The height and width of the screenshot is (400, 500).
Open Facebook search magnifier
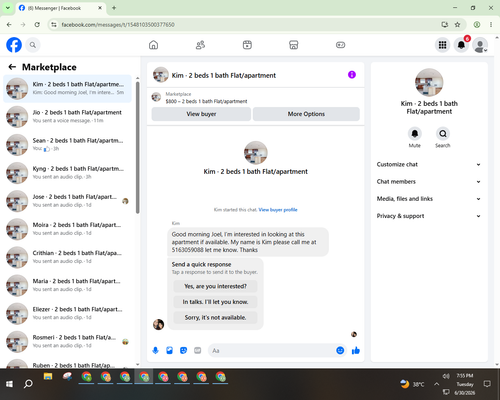coord(33,45)
